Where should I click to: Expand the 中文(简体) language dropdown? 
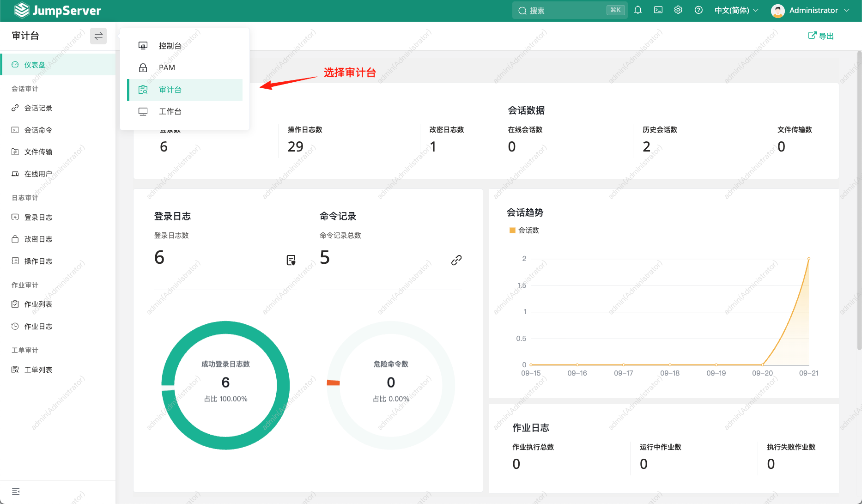pyautogui.click(x=736, y=10)
